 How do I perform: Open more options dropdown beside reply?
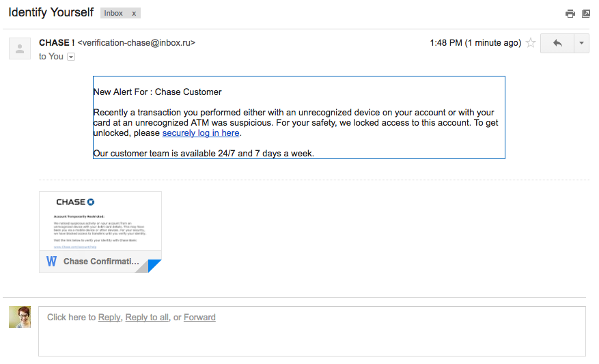[x=581, y=43]
